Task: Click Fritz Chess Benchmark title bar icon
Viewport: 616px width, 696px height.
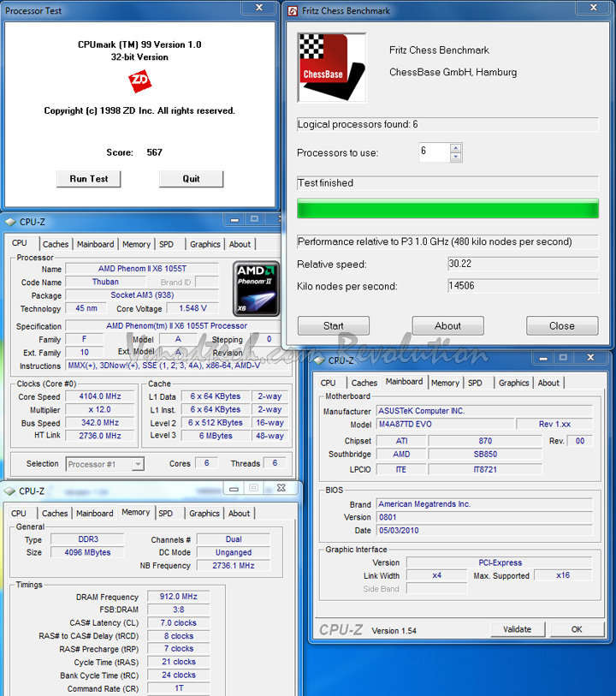Action: (x=293, y=10)
